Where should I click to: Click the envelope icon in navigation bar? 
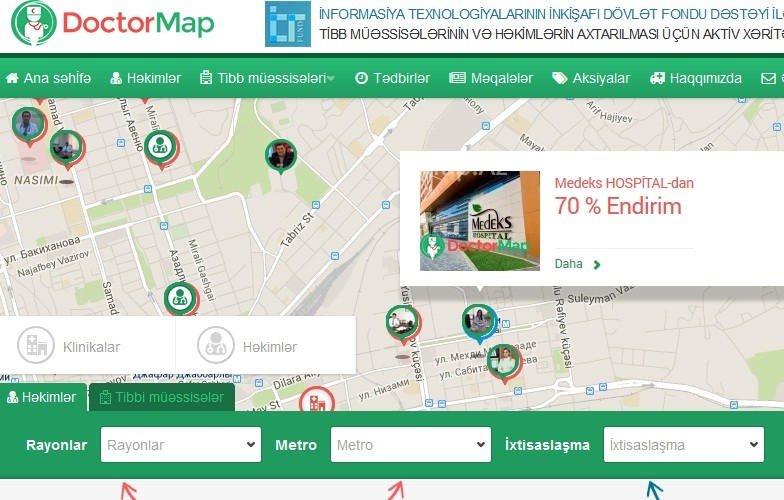tap(769, 78)
